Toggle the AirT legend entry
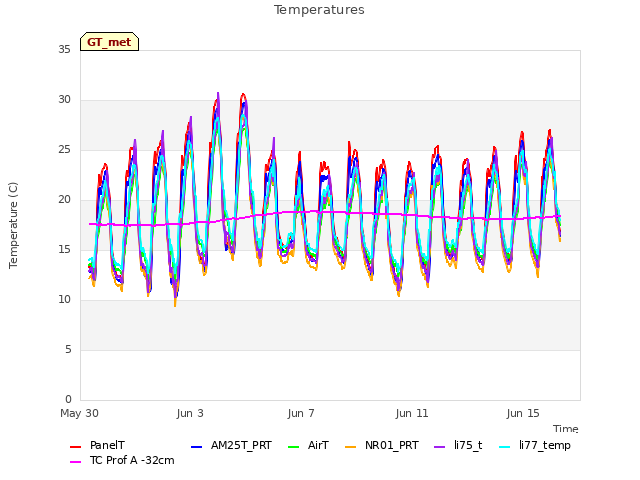 tap(308, 445)
